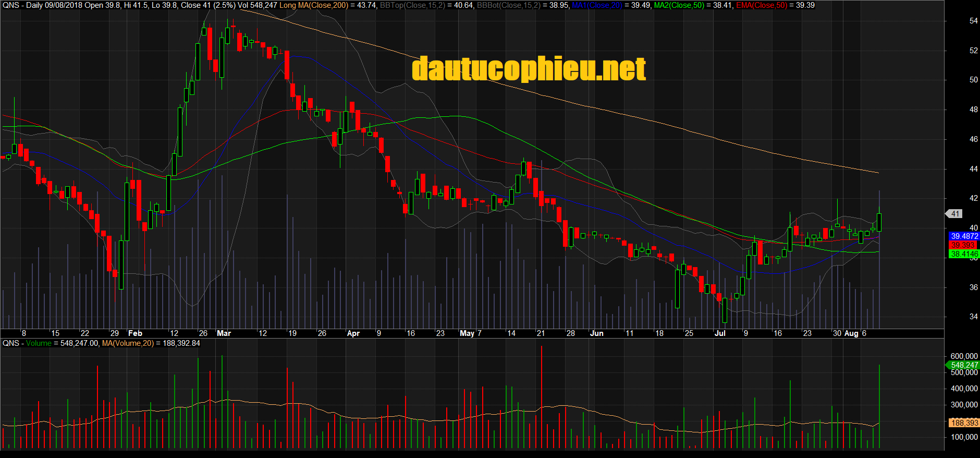Click the 600,000 level on volume axis
This screenshot has height=458, width=980.
tap(964, 356)
